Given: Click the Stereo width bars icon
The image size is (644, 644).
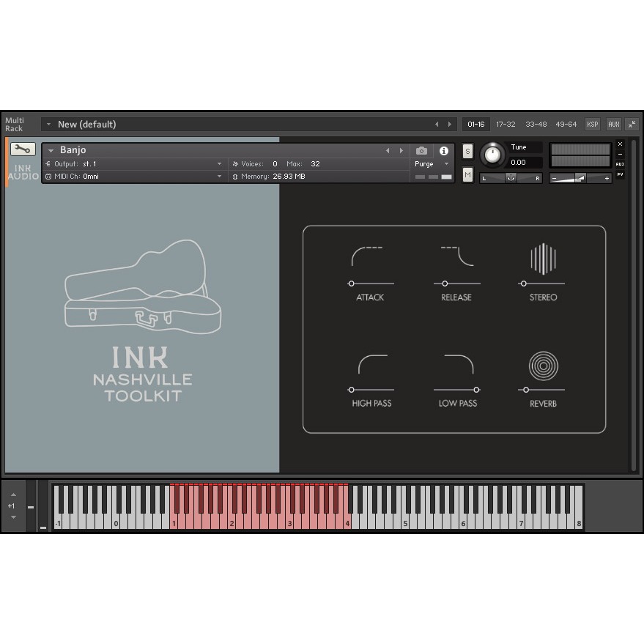Looking at the screenshot, I should click(543, 259).
